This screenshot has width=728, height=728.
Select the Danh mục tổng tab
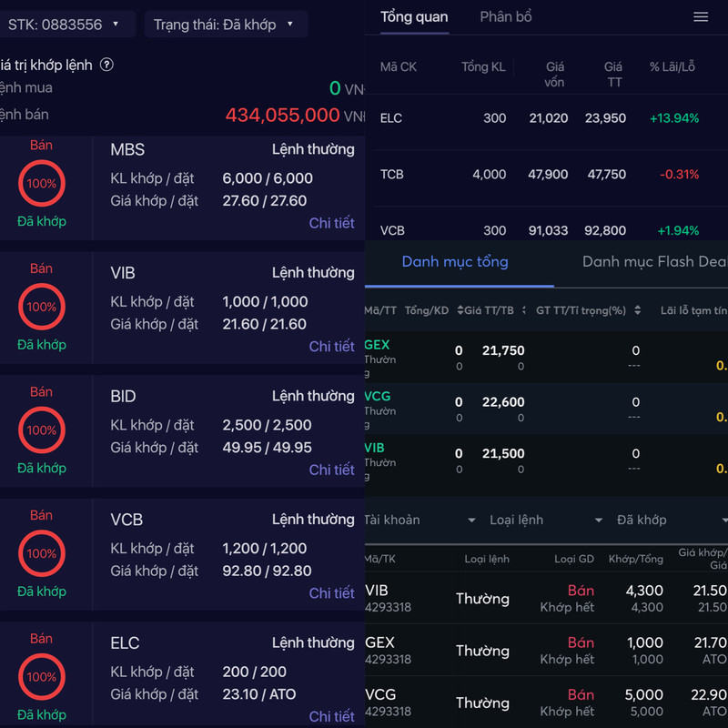click(455, 262)
